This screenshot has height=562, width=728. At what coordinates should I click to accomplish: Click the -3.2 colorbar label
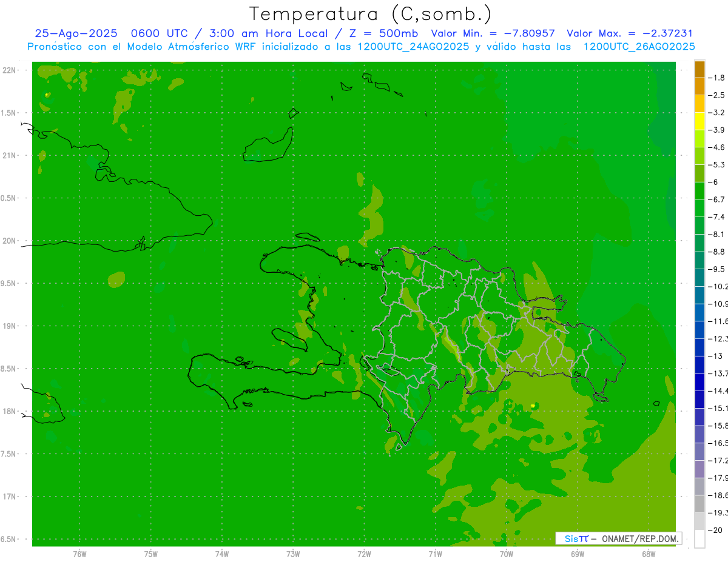coord(716,113)
